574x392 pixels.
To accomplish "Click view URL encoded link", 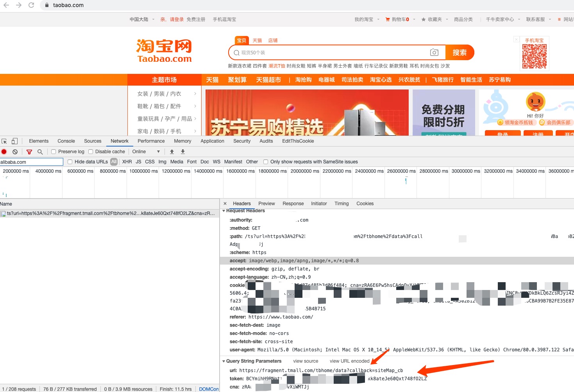I will tap(349, 361).
